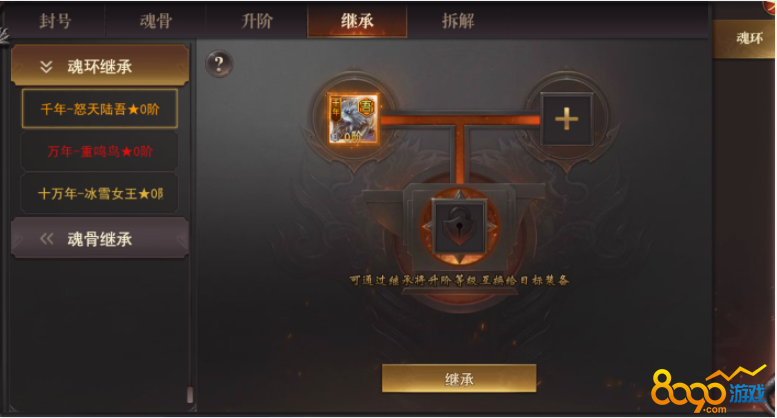This screenshot has width=777, height=418.
Task: Select the 继承 tab
Action: [x=357, y=21]
